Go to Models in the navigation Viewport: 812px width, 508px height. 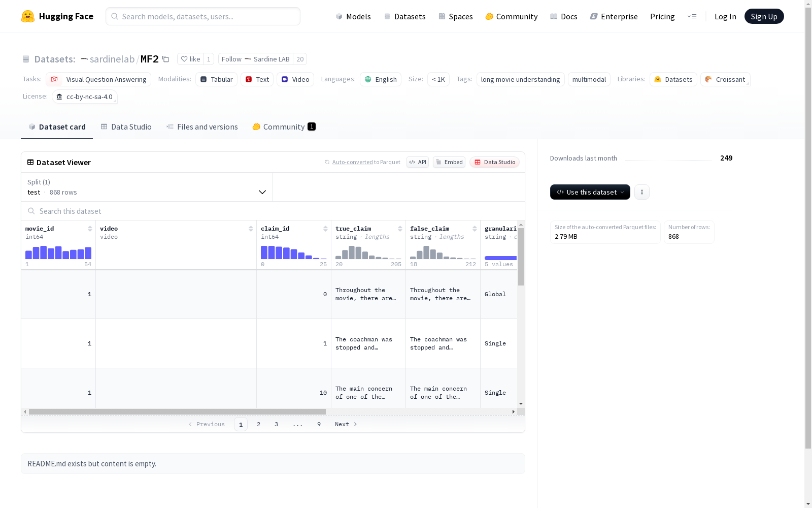pyautogui.click(x=353, y=16)
